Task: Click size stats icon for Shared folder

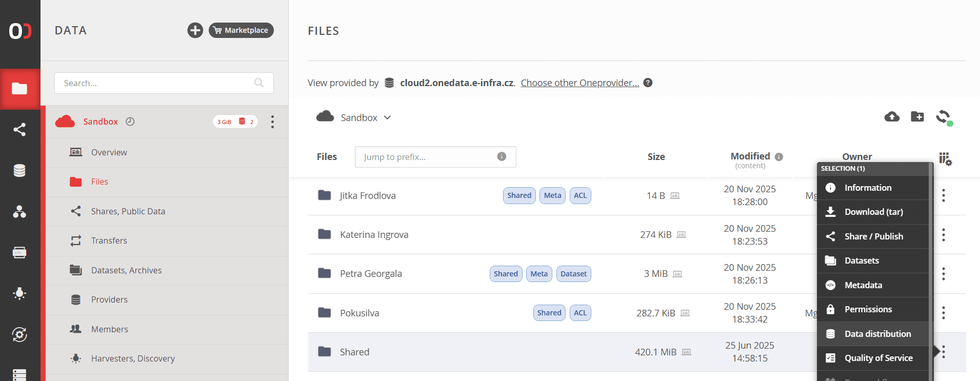Action: pos(687,352)
